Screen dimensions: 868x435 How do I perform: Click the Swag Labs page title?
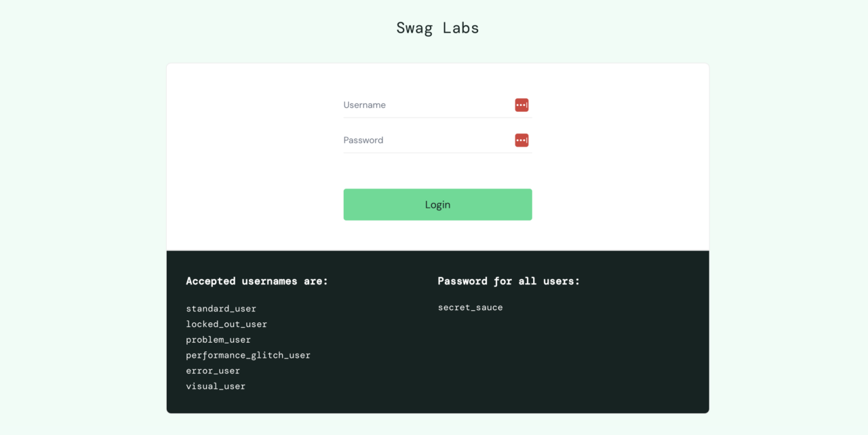click(437, 28)
